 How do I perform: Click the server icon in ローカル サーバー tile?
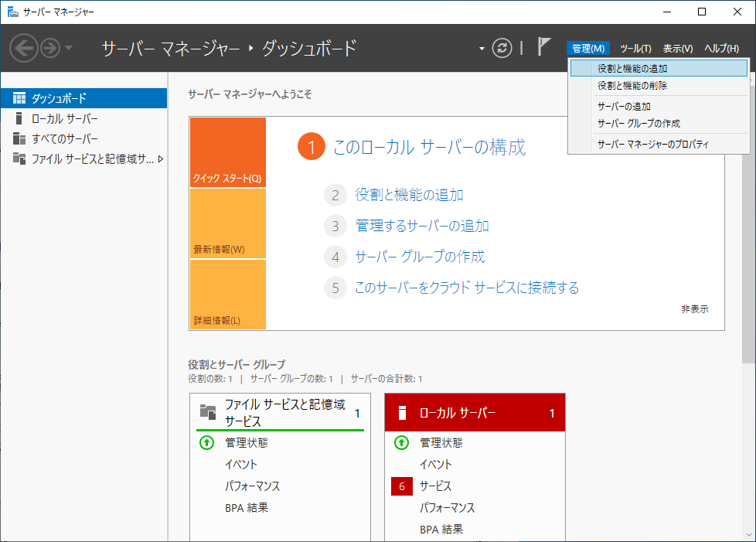coord(402,413)
